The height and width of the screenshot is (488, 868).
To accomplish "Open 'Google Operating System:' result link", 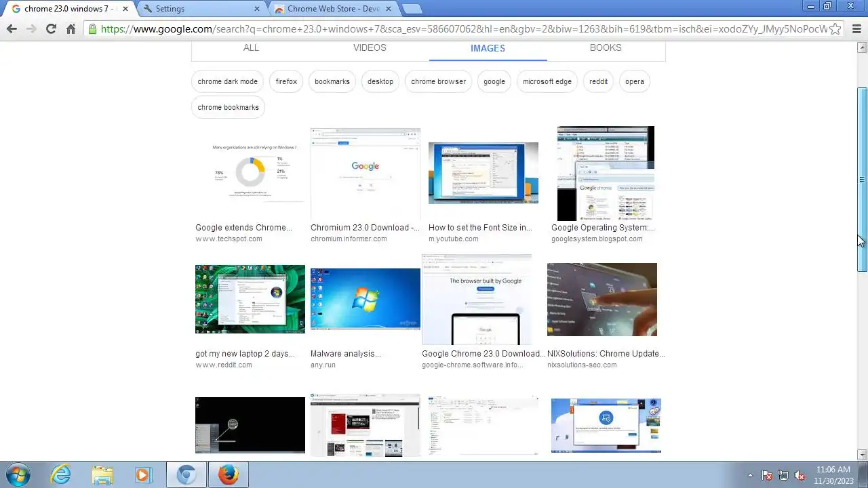I will (603, 228).
